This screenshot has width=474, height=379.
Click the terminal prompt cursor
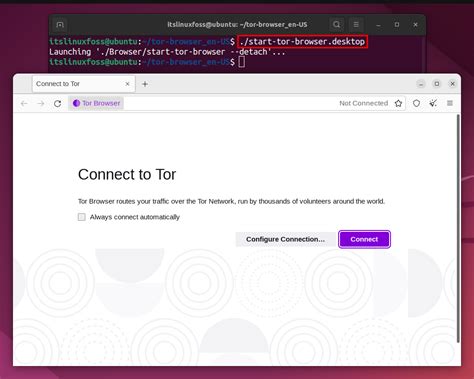click(x=242, y=62)
